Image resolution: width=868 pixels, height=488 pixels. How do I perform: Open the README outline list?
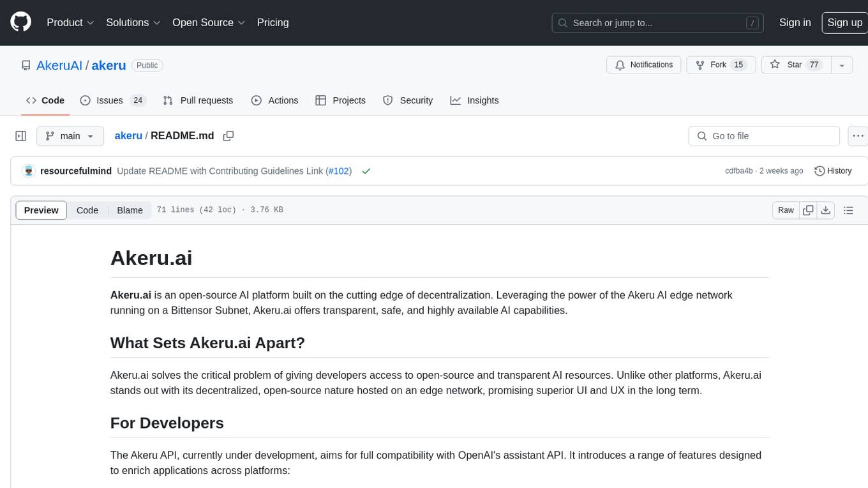pos(848,210)
